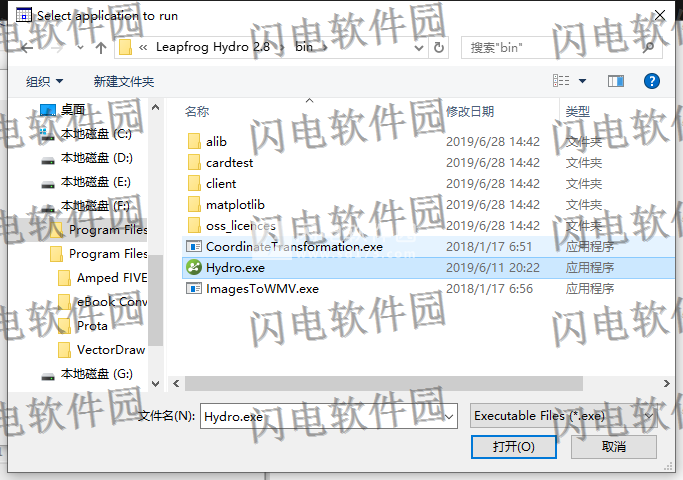This screenshot has width=683, height=480.
Task: Expand the address bar path history dropdown
Action: 419,48
